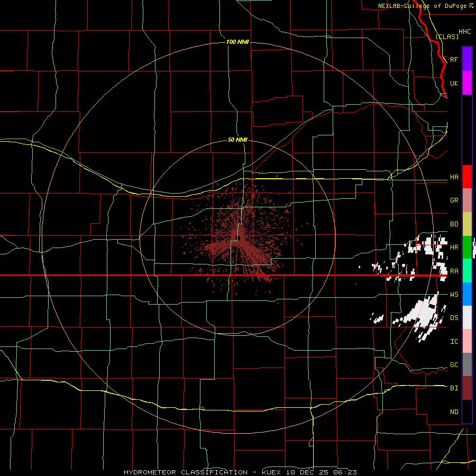Image resolution: width=476 pixels, height=476 pixels.
Task: Click the HHC product code label
Action: click(x=464, y=32)
